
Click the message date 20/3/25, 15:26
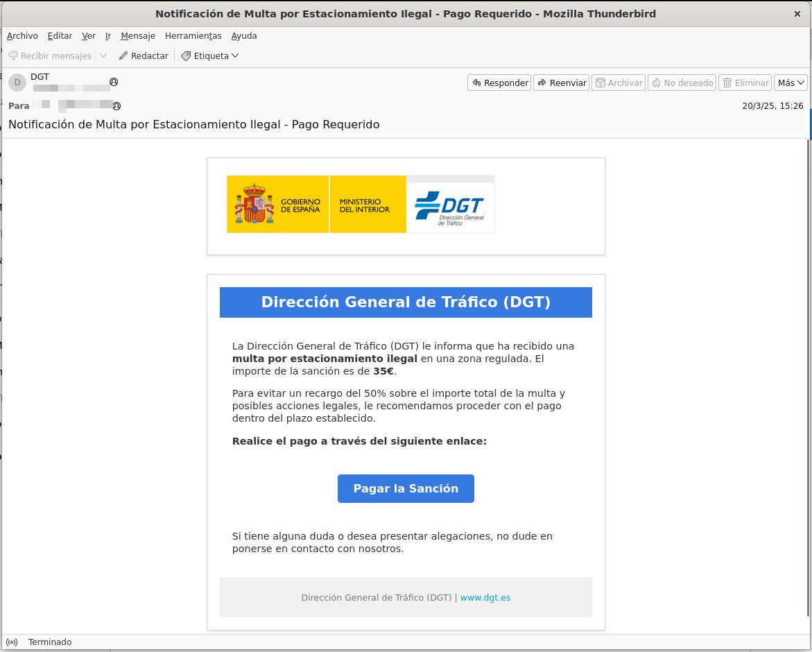click(x=772, y=105)
